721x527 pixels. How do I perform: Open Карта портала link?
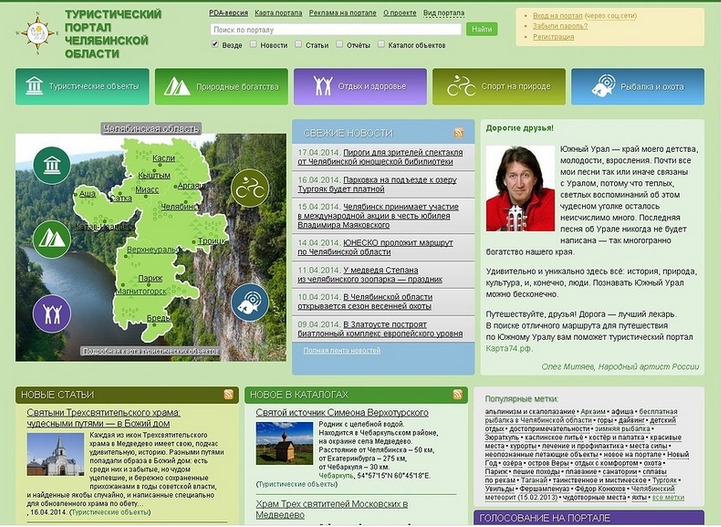tap(278, 13)
